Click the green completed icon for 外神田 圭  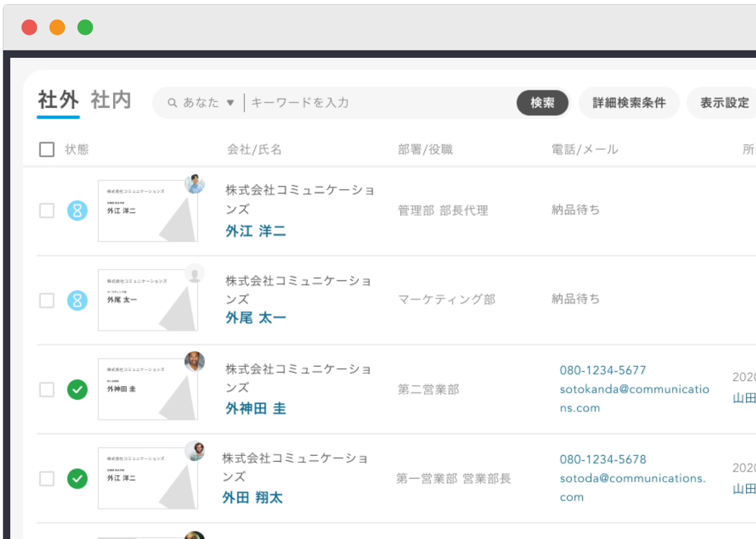click(x=77, y=390)
